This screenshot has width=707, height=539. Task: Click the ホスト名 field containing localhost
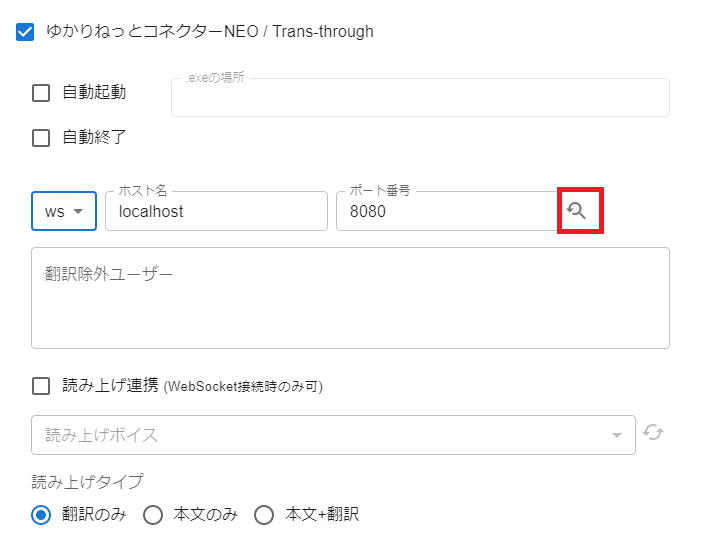click(x=216, y=211)
